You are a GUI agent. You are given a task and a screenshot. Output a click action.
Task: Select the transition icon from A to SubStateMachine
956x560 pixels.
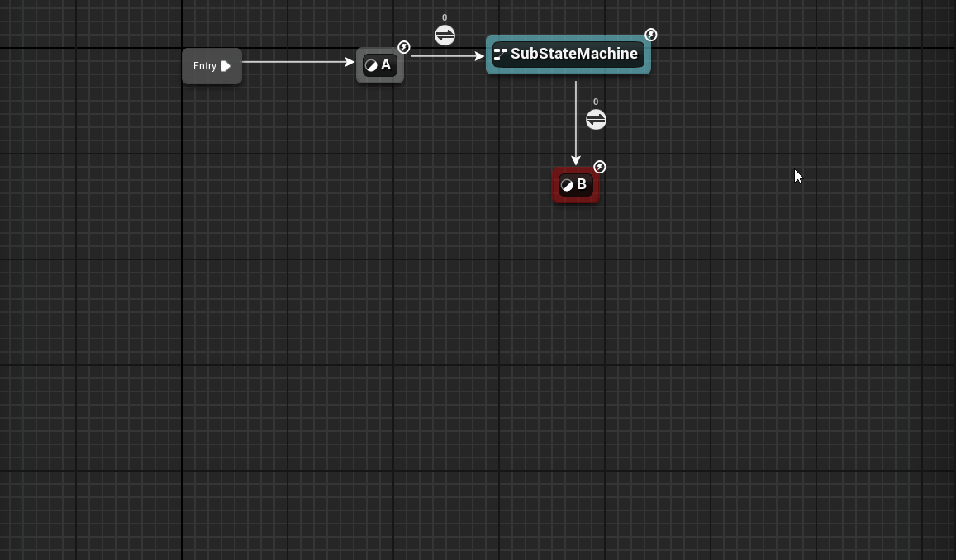(445, 36)
